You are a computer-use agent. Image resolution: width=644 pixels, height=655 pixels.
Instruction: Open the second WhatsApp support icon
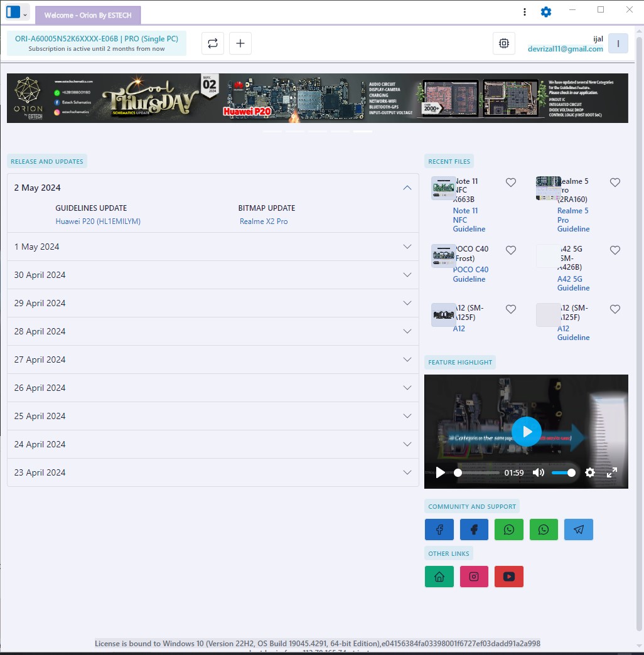[x=544, y=530]
